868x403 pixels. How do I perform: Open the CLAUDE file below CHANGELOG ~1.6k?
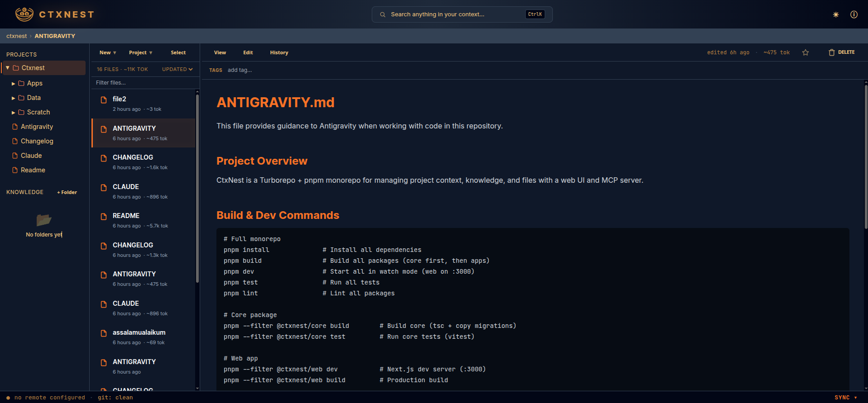144,191
